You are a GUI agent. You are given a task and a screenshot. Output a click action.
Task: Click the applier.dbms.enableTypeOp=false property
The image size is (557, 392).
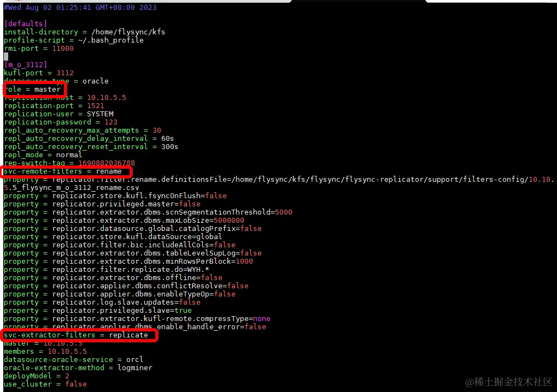[x=119, y=294]
